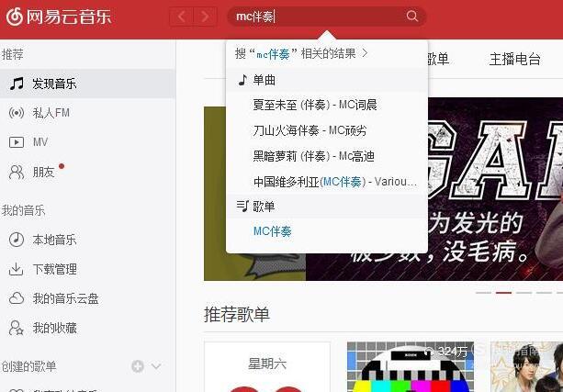Viewport: 563px width, 392px height.
Task: Select song 黑暗萝莉 (伴奏) - Mc高迪
Action: (313, 156)
